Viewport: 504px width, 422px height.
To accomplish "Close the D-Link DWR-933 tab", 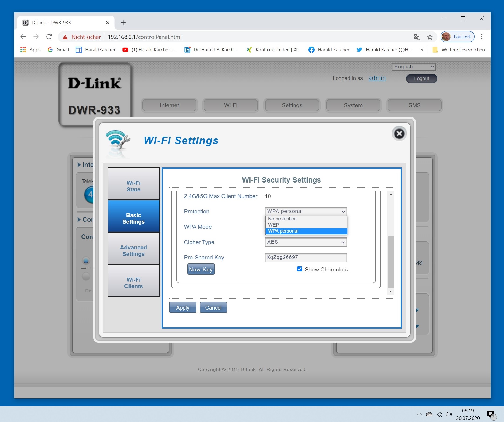I will point(108,23).
